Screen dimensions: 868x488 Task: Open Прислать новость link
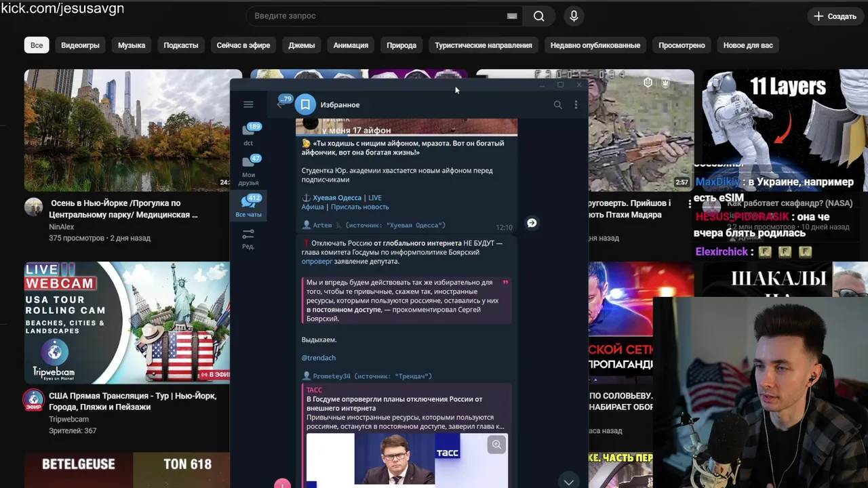click(359, 207)
